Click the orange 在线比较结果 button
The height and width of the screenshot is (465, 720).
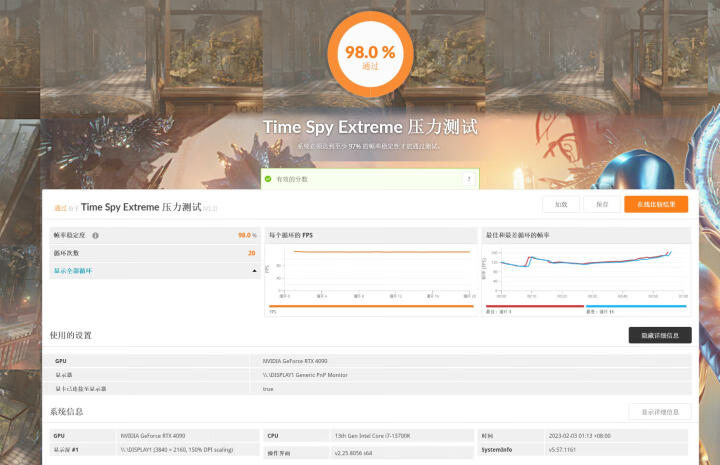(x=656, y=204)
